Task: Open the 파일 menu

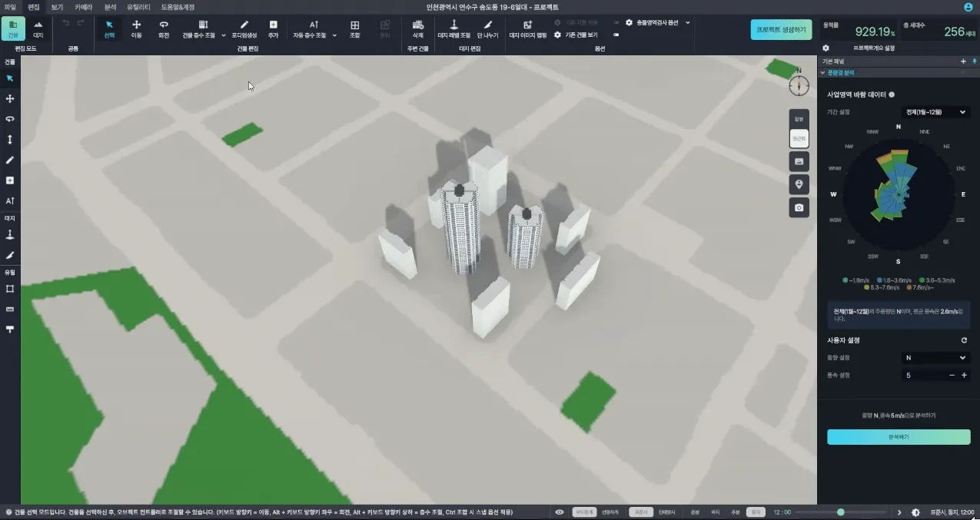Action: point(10,6)
